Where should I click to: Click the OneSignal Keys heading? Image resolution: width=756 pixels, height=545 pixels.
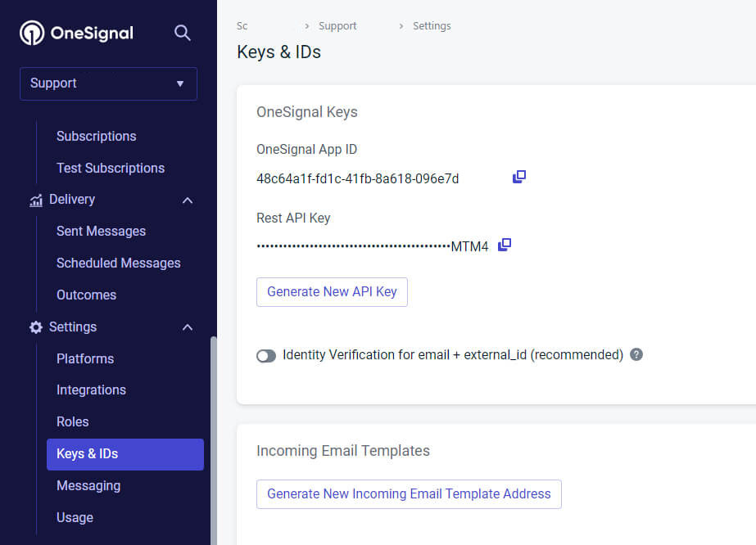306,112
